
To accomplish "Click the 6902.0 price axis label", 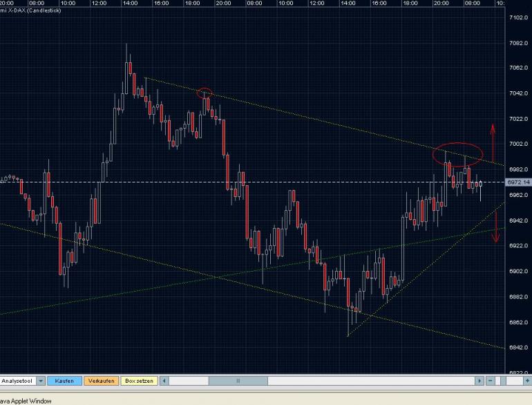I will pyautogui.click(x=518, y=271).
